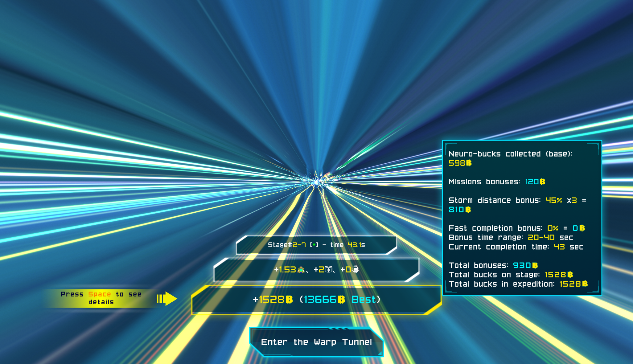Click the yellow arrow beside the Space hint

pos(167,299)
